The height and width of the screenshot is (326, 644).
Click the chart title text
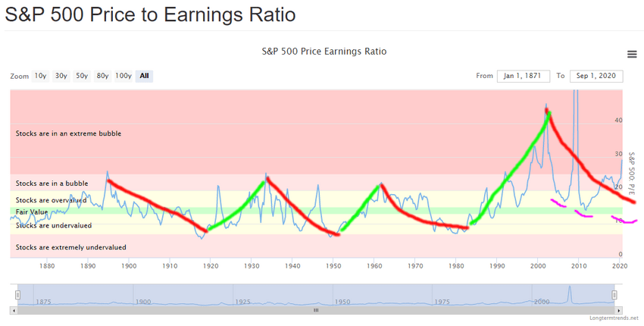click(x=324, y=52)
